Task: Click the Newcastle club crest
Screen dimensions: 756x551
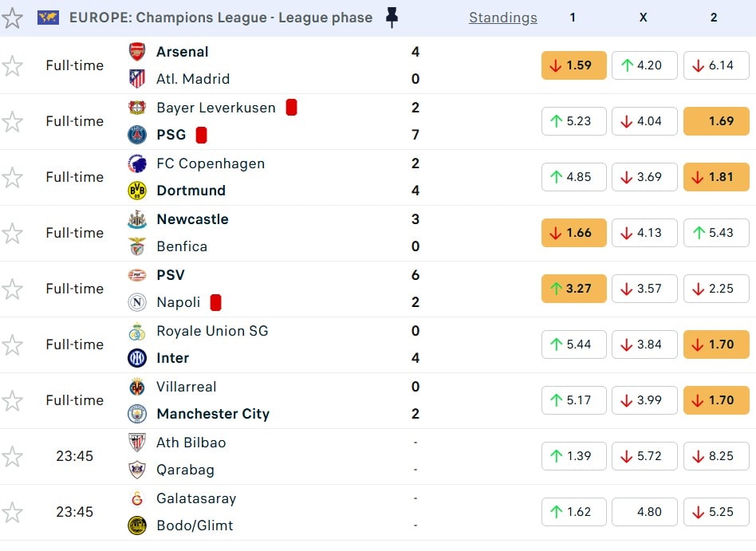Action: tap(137, 219)
